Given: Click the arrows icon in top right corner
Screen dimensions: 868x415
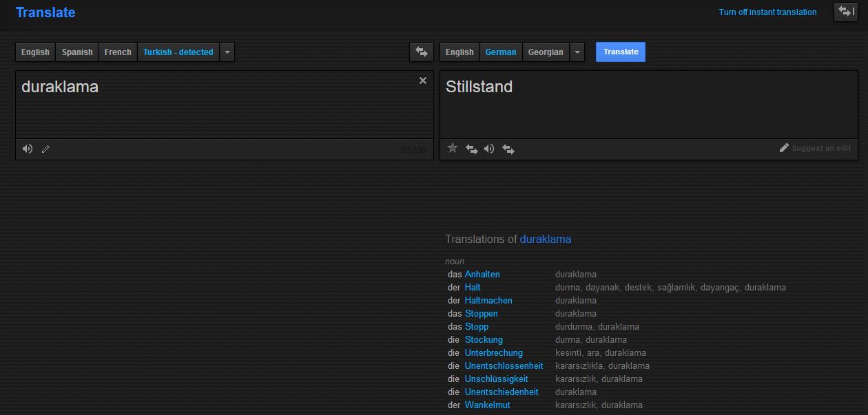Looking at the screenshot, I should point(846,12).
